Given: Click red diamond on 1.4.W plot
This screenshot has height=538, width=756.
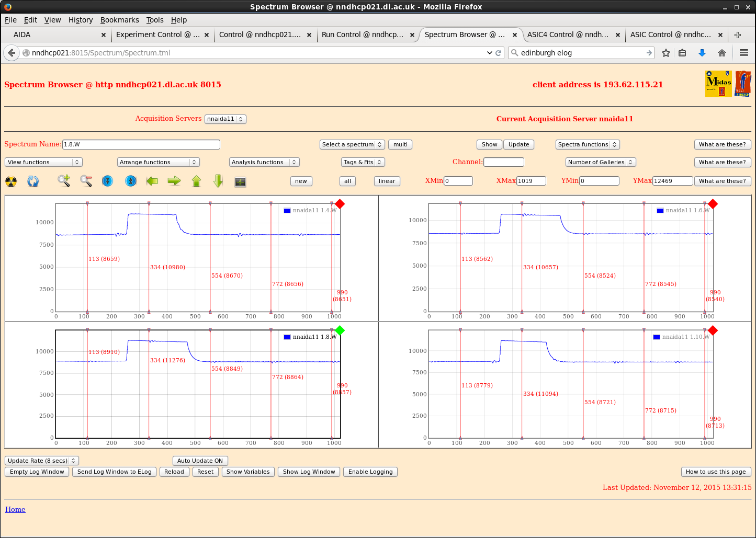Looking at the screenshot, I should (x=340, y=204).
